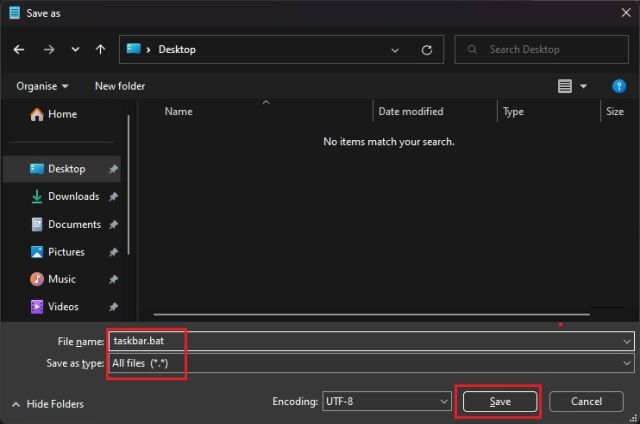Go up one folder level
640x424 pixels.
100,49
